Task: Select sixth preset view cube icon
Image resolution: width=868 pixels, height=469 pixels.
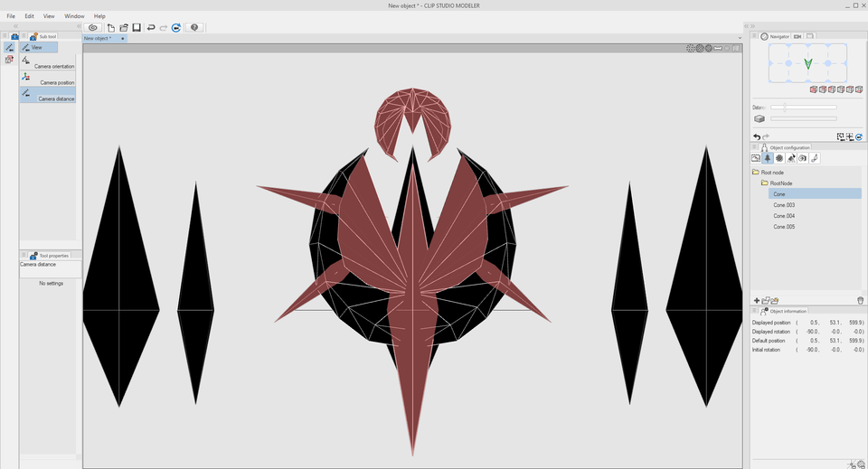Action: [x=859, y=89]
